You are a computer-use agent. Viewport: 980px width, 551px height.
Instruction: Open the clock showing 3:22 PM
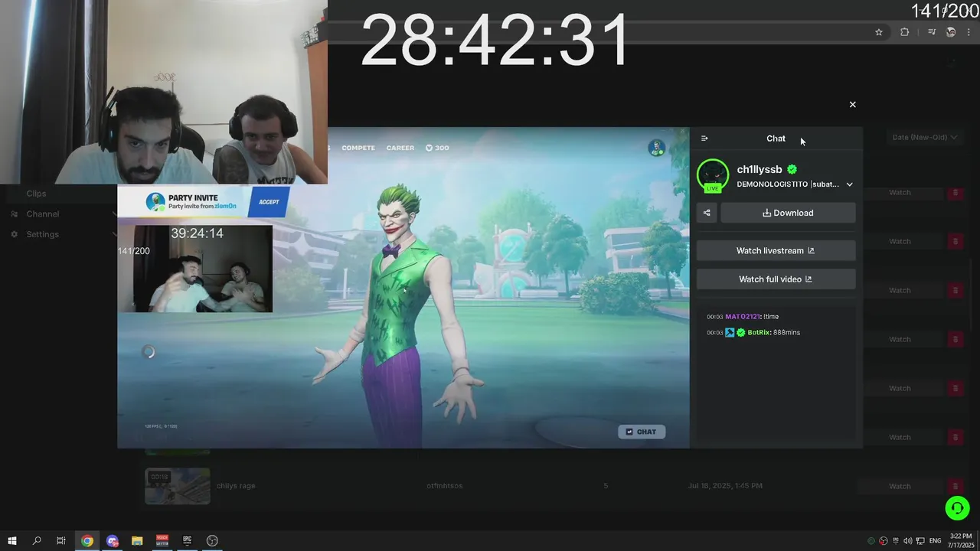point(961,540)
